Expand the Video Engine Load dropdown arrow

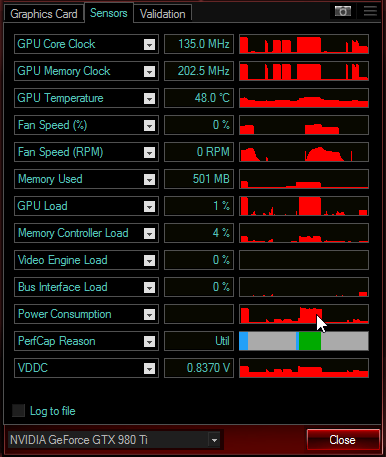click(149, 260)
